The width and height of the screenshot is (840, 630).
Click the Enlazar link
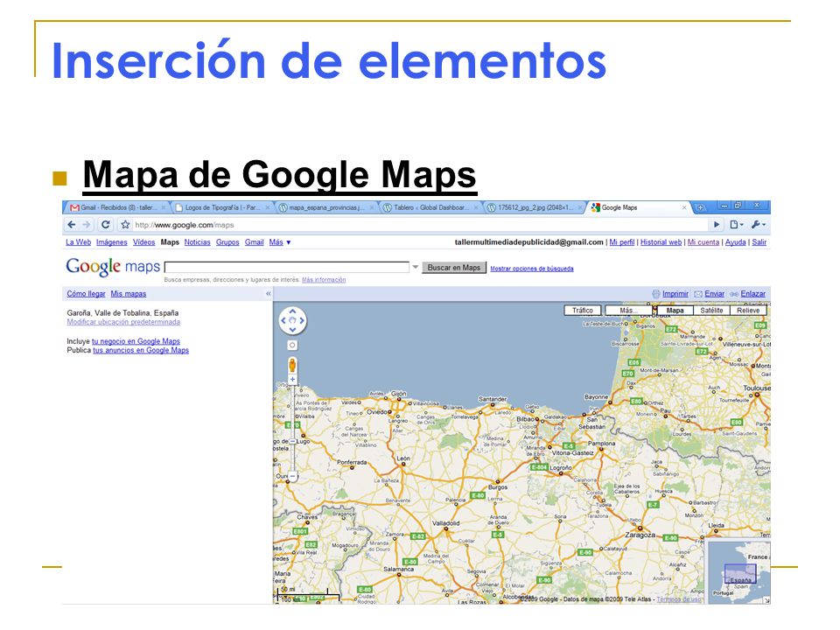pos(752,294)
